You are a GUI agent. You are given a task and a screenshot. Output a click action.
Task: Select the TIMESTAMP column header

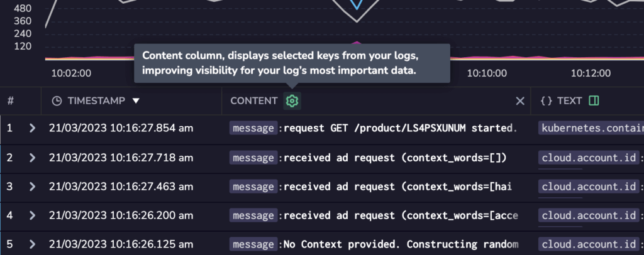click(x=96, y=101)
